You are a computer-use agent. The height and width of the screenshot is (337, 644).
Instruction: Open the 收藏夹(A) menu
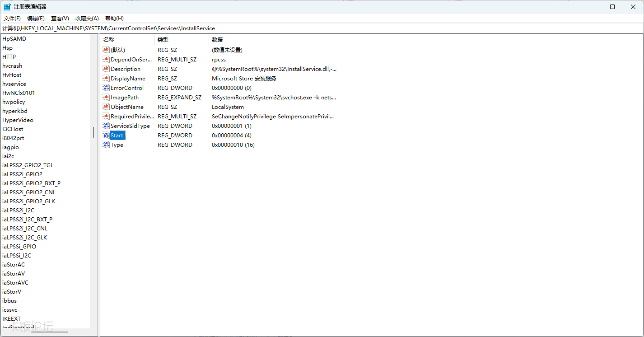click(87, 19)
